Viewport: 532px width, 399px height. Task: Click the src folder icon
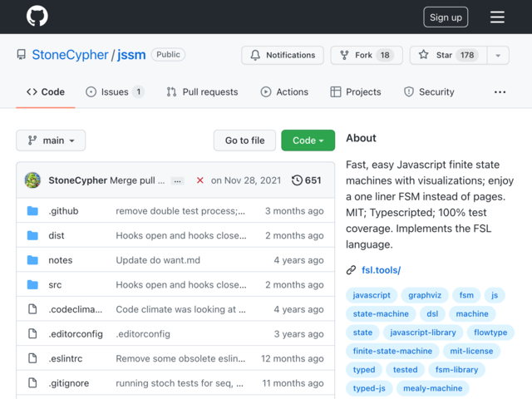coord(32,284)
